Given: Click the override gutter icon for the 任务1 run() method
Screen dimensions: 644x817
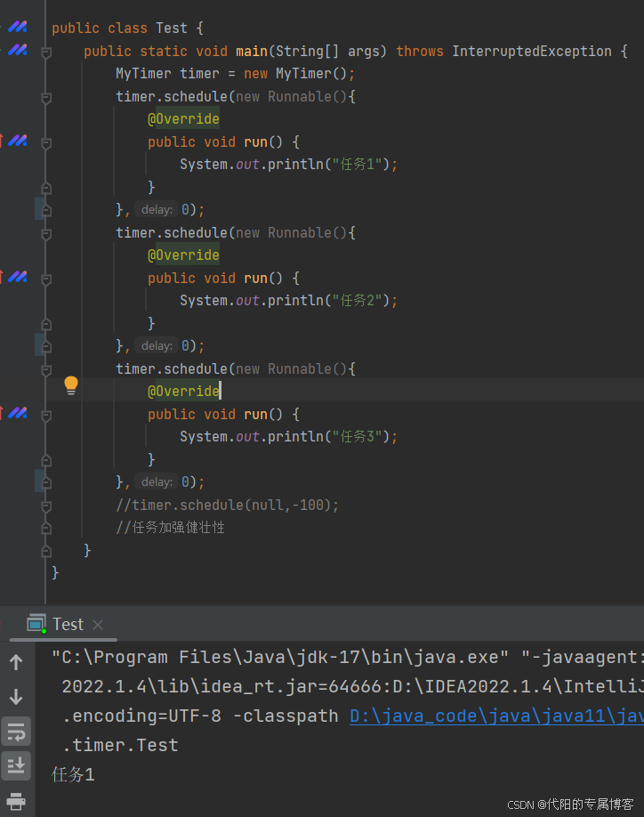Looking at the screenshot, I should [x=17, y=140].
